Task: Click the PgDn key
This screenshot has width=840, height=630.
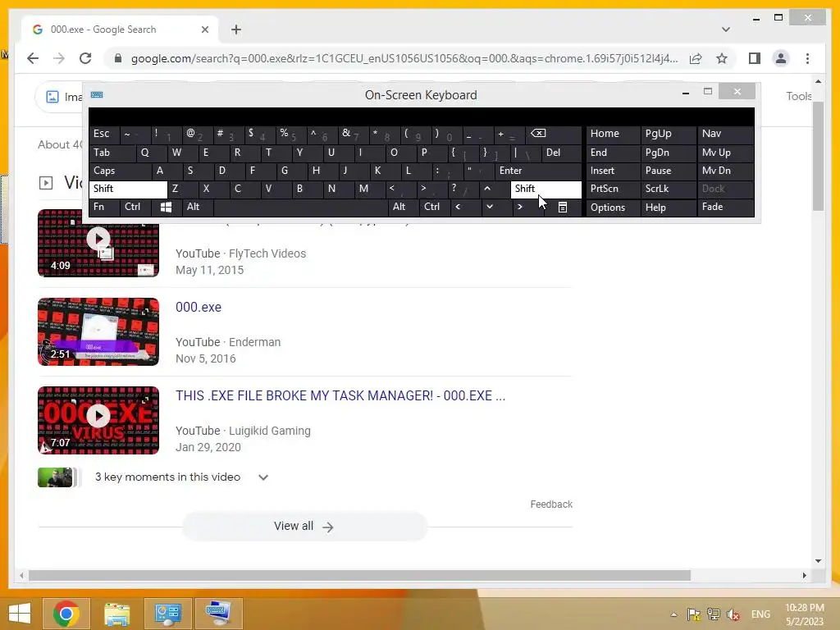Action: 668,153
